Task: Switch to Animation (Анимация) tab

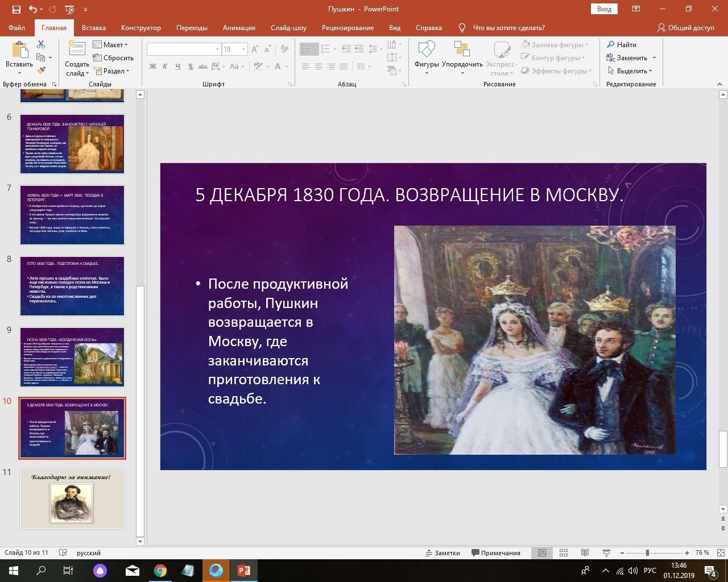Action: 239,27
